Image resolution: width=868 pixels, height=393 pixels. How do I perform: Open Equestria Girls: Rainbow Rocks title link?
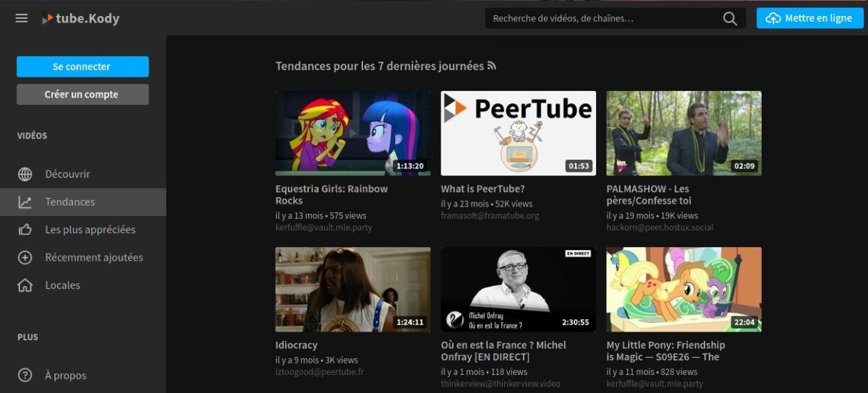331,194
